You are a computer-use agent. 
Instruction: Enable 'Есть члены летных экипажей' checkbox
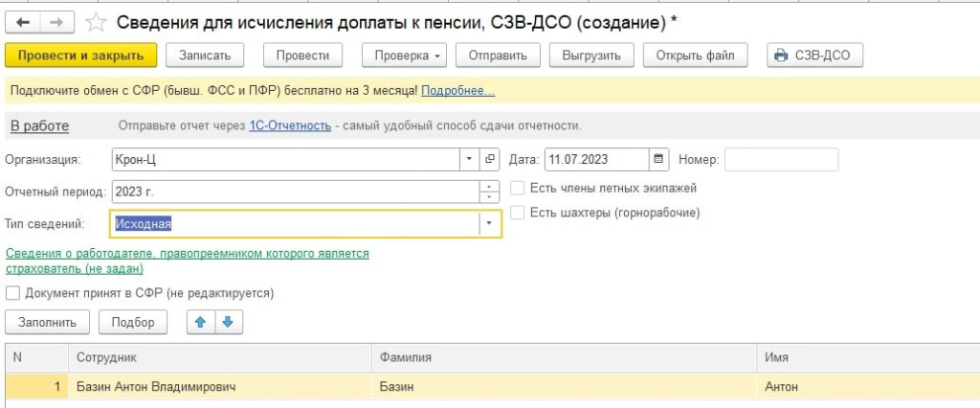click(x=518, y=188)
